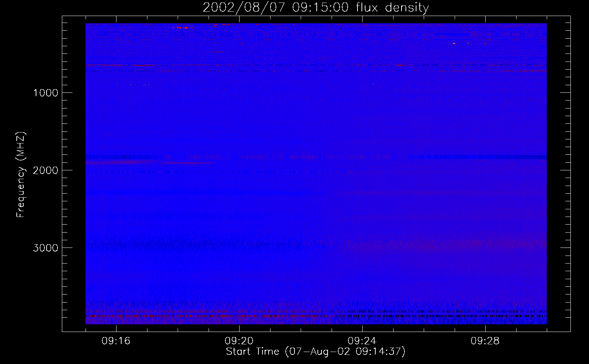Click the 2000 frequency tick label

click(x=46, y=170)
